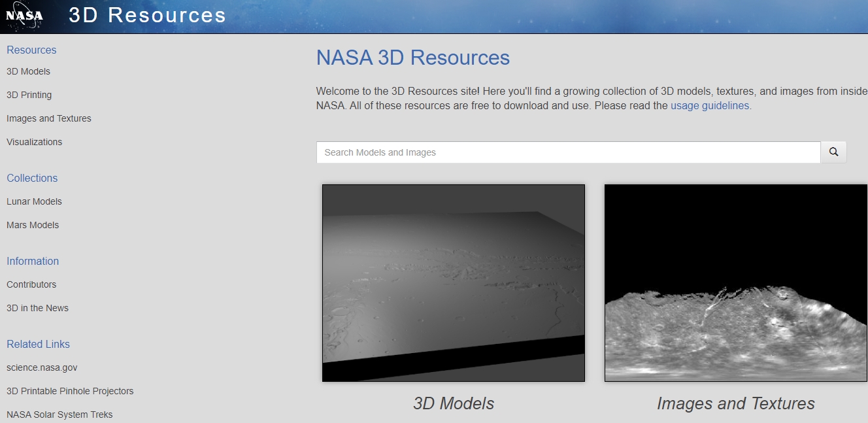Click the Images and Textures lunar thumbnail
Screen dimensions: 868x423
[x=736, y=283]
